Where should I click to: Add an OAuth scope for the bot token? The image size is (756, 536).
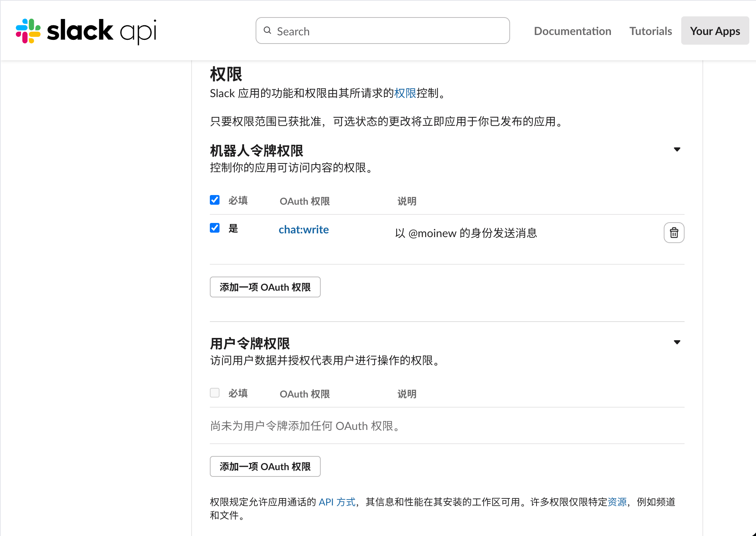click(x=265, y=287)
